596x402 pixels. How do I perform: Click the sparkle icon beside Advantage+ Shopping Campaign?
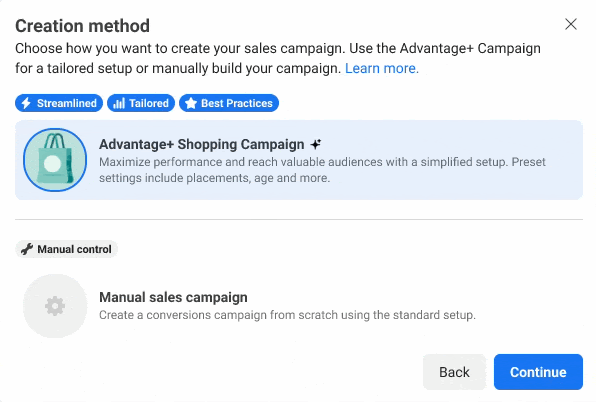(x=315, y=144)
